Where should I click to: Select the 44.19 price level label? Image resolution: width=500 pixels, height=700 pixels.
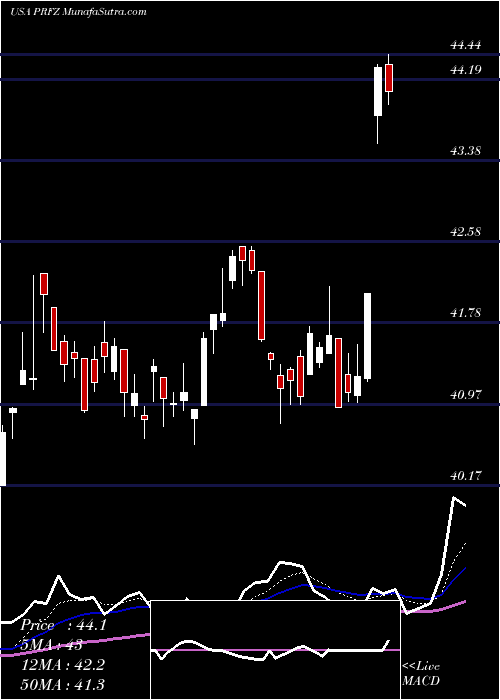[x=466, y=70]
